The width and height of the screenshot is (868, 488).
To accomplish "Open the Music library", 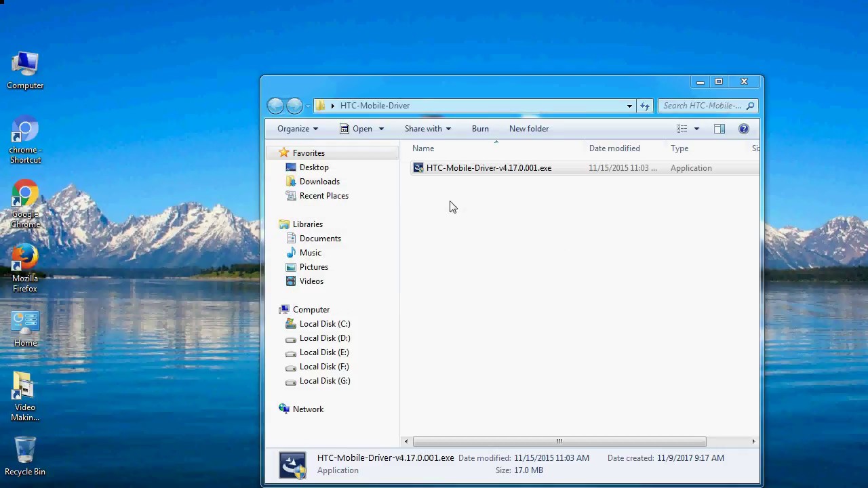I will [311, 253].
